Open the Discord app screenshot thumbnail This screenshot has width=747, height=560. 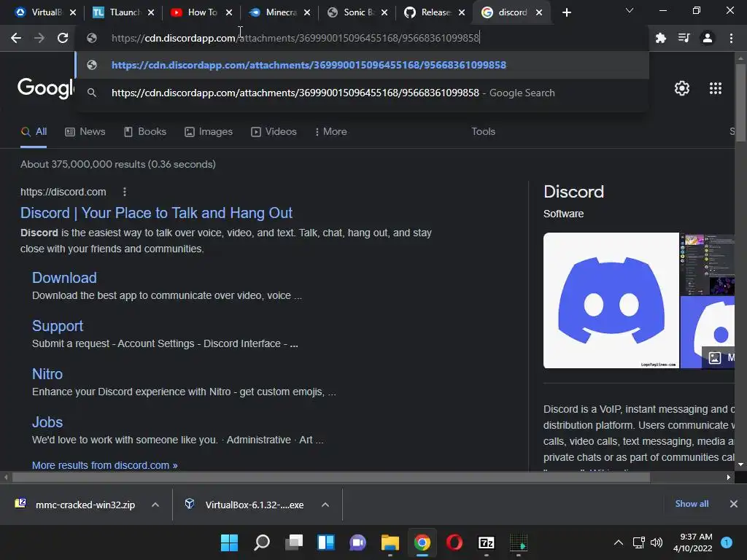[x=707, y=264]
